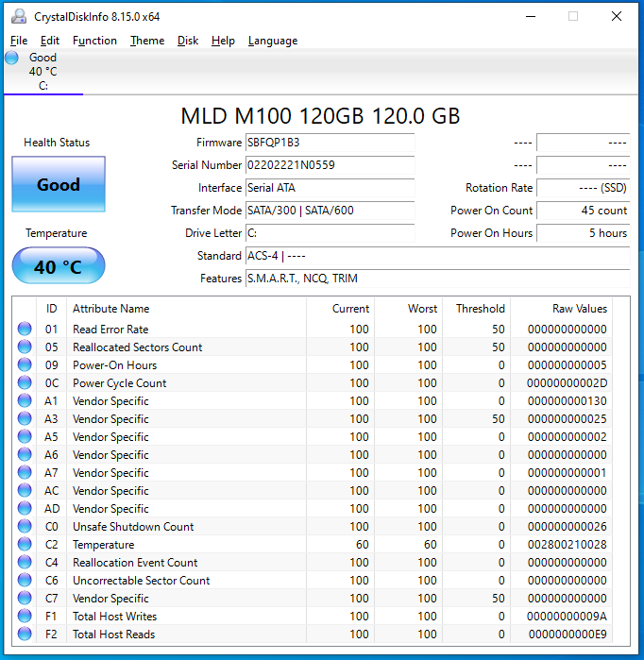Screen dimensions: 644x660
Task: Select the Power Cycle Count attribute name
Action: pyautogui.click(x=120, y=383)
